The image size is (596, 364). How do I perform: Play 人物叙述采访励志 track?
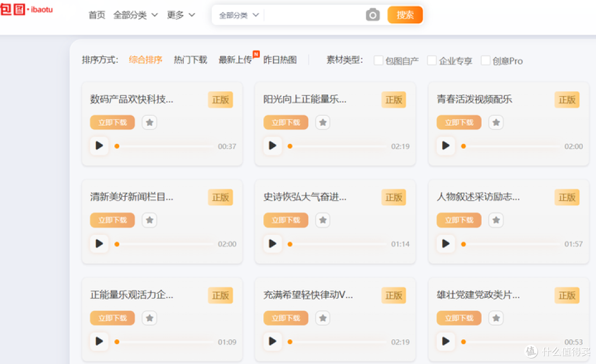click(x=446, y=244)
